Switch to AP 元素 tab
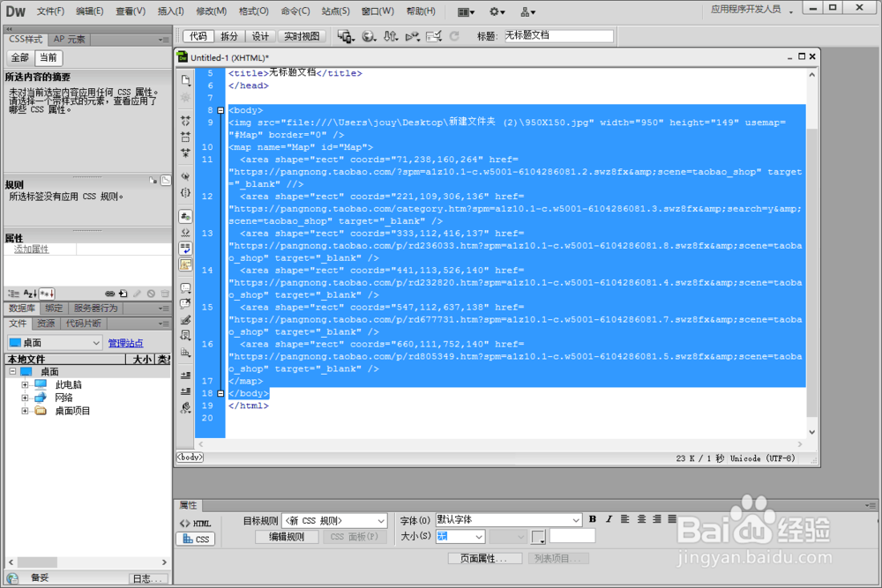 coord(69,40)
